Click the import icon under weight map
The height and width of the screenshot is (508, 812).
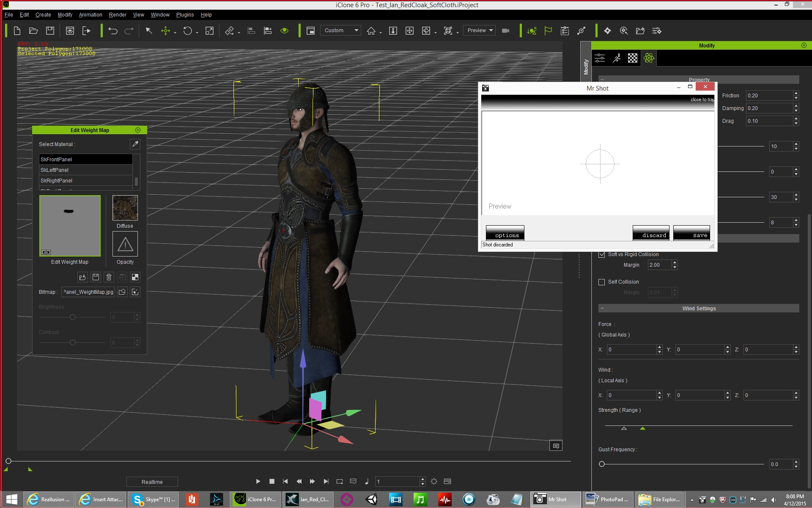click(x=82, y=277)
